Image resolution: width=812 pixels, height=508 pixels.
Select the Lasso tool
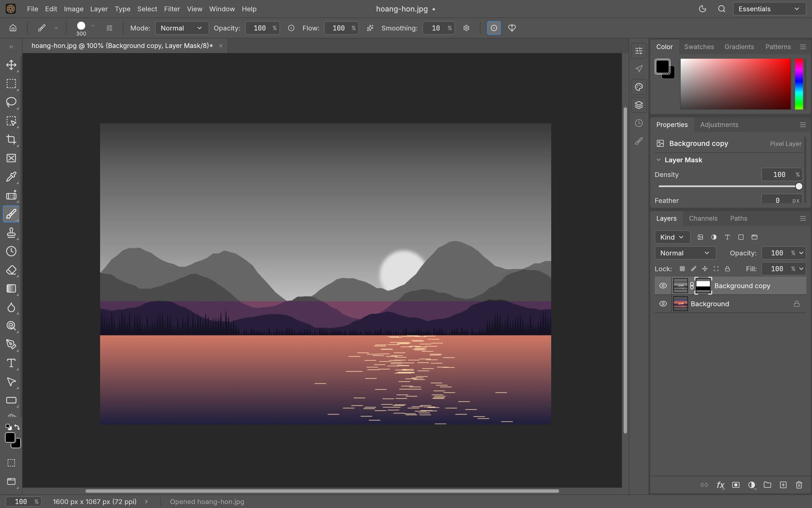(11, 102)
